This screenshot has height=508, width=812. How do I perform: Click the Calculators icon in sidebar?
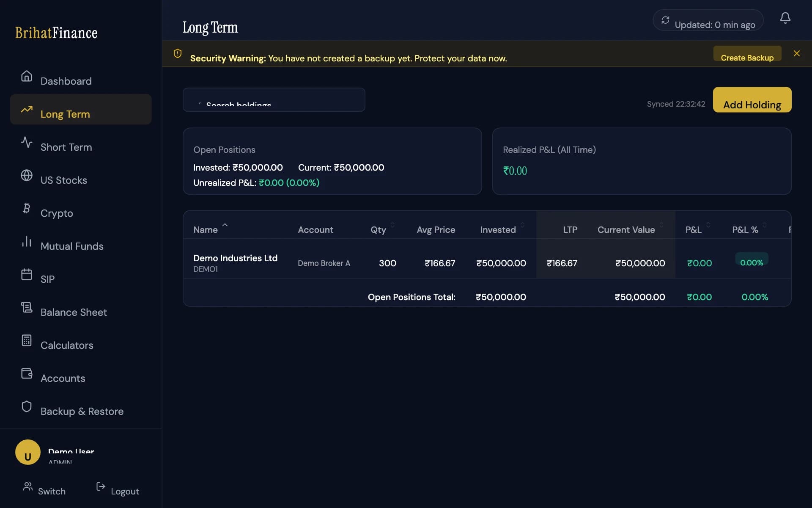pyautogui.click(x=27, y=340)
